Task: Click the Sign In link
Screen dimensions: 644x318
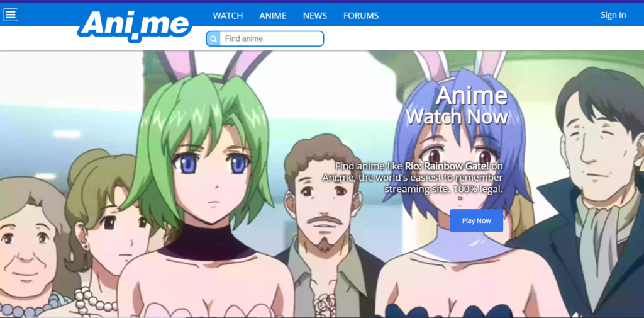Action: coord(613,15)
